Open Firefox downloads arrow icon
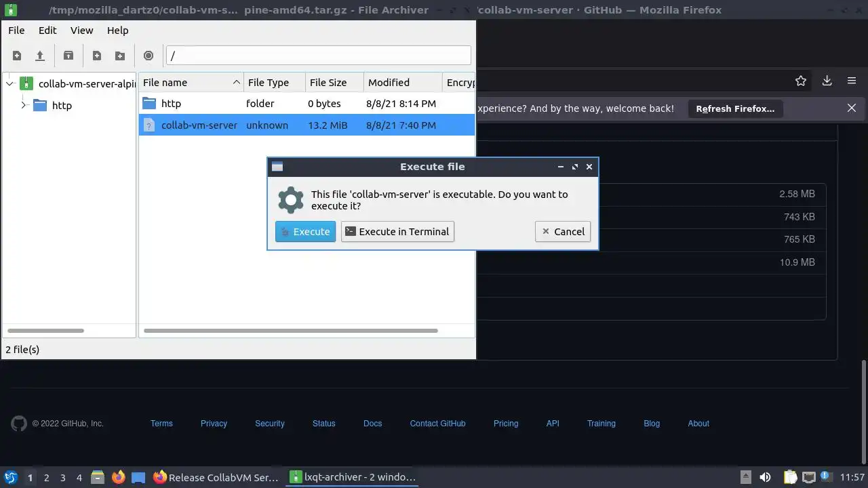Image resolution: width=868 pixels, height=488 pixels. (x=827, y=81)
